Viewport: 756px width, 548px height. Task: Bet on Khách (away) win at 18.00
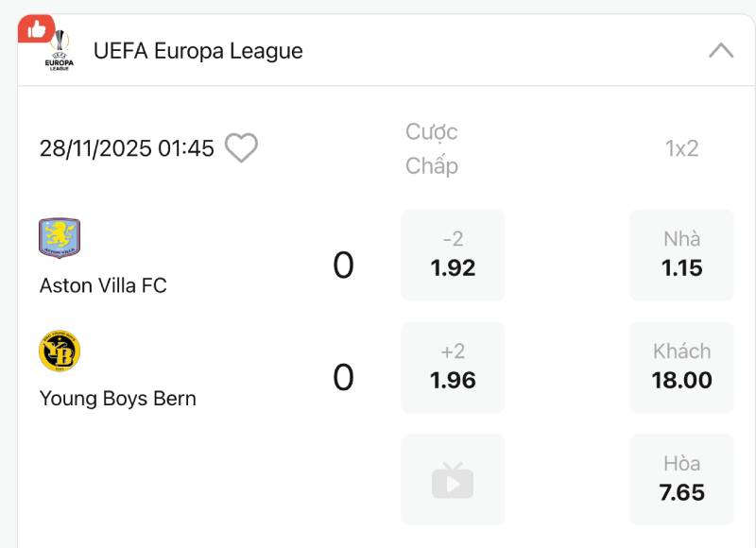click(681, 368)
